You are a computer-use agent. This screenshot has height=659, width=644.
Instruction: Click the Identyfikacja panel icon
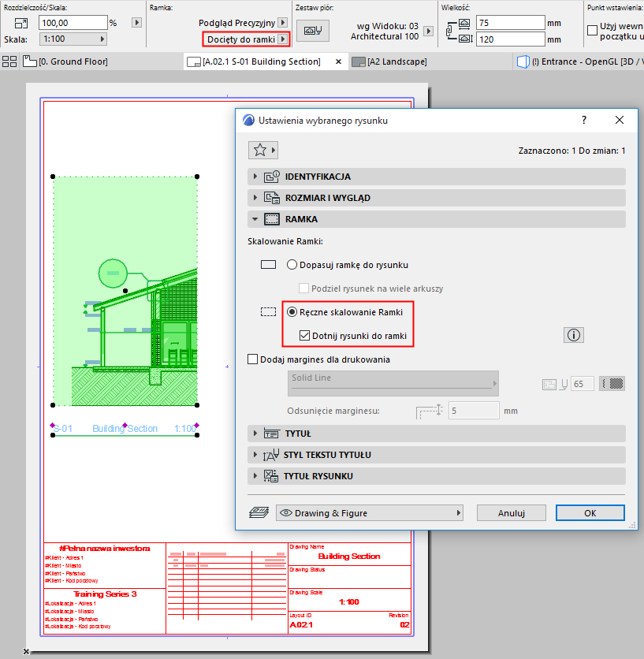click(272, 177)
